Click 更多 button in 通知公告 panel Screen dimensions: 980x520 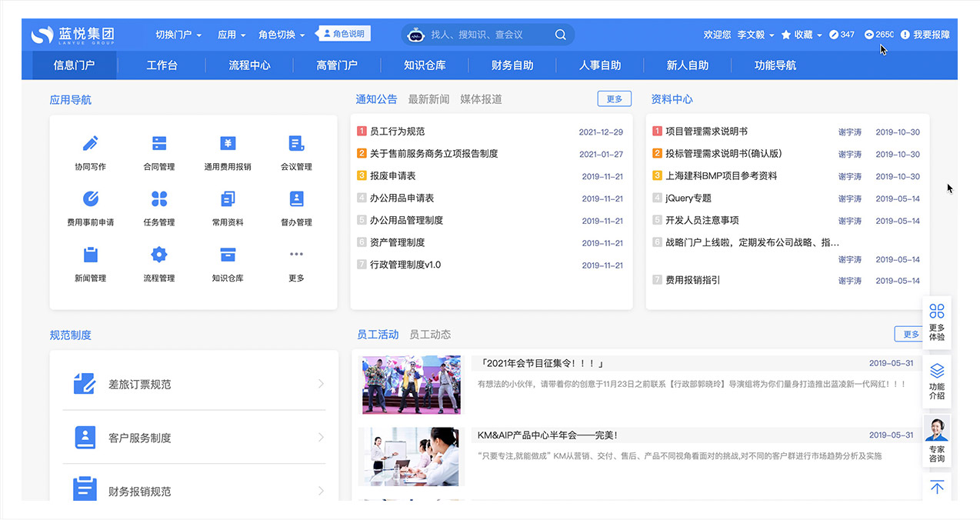point(614,99)
